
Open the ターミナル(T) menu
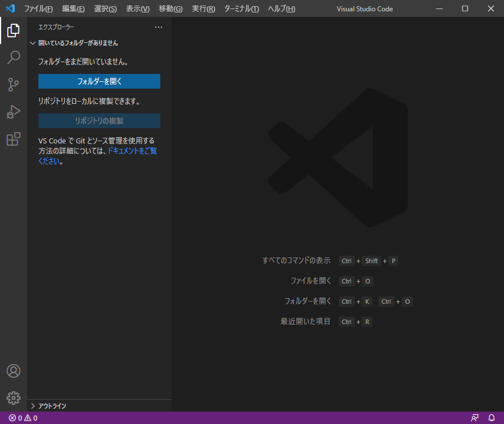(242, 8)
